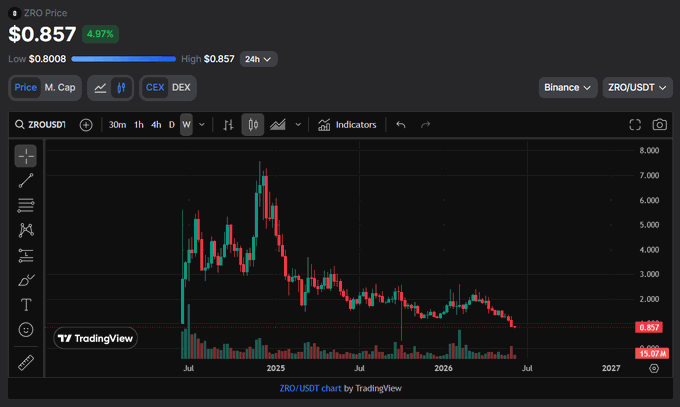Set the W weekly timeframe
The height and width of the screenshot is (407, 680).
[186, 125]
